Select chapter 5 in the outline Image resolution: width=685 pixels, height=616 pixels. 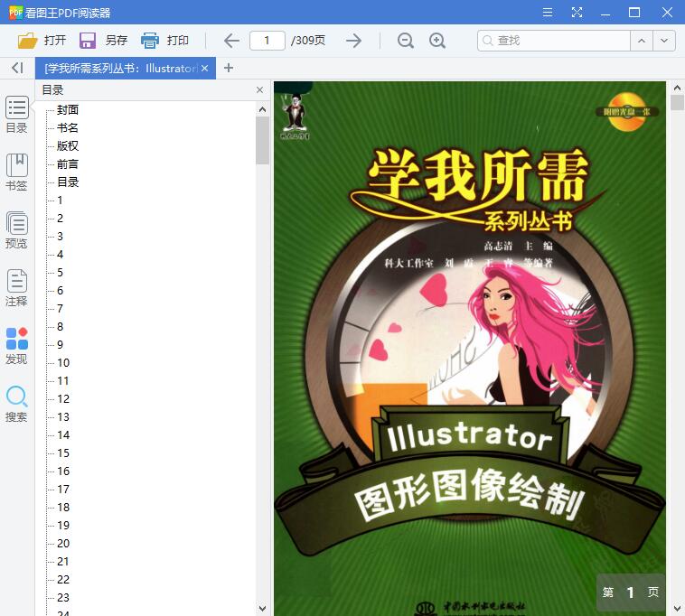[60, 273]
